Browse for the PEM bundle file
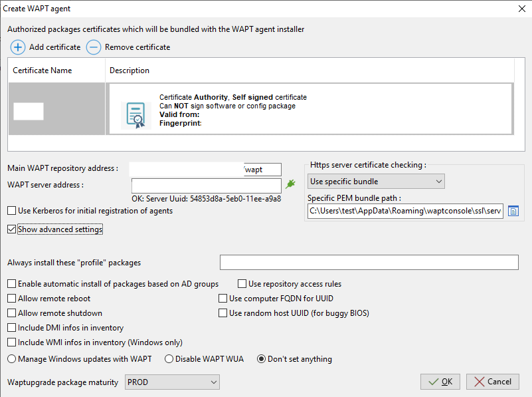Screen dimensions: 532x397 coord(513,211)
